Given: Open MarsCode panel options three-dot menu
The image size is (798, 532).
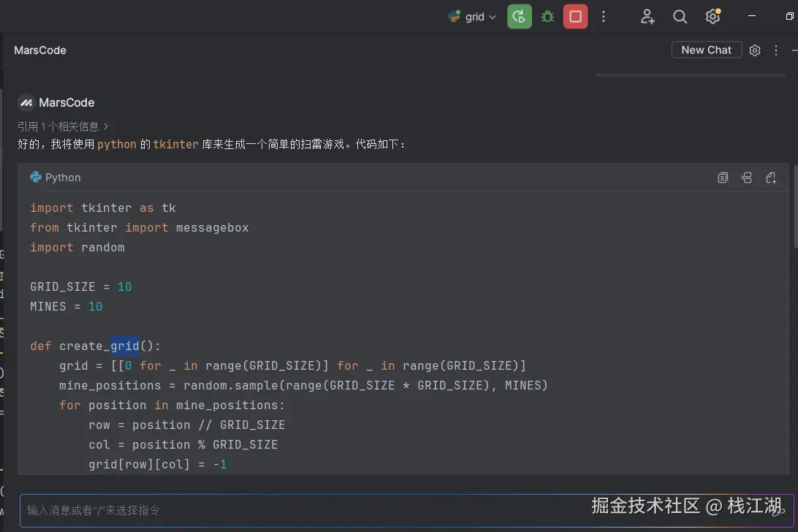Looking at the screenshot, I should (x=775, y=50).
